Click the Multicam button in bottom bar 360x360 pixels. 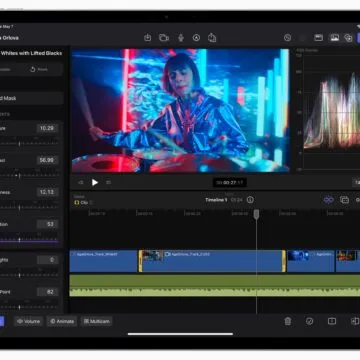(x=96, y=321)
